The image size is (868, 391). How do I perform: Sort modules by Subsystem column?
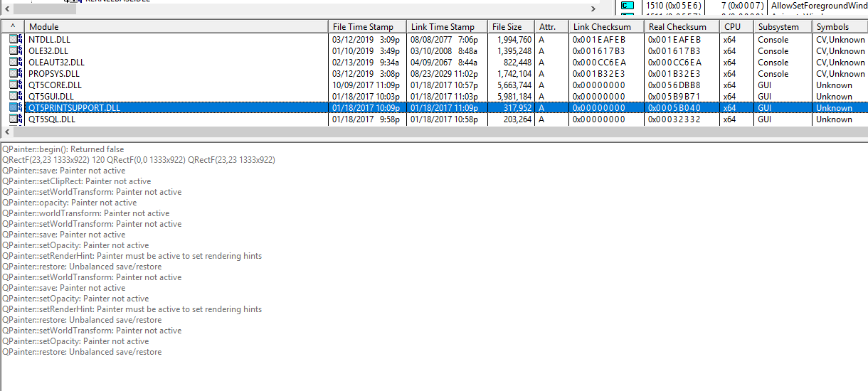[782, 27]
